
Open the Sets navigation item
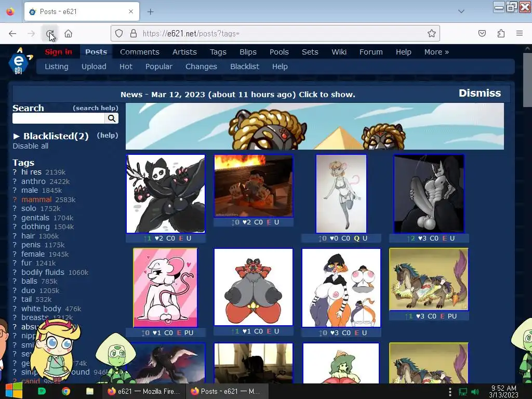click(x=310, y=52)
